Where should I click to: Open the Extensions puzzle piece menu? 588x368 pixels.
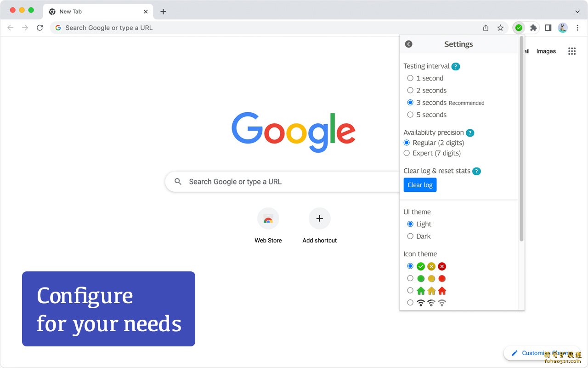pos(533,28)
